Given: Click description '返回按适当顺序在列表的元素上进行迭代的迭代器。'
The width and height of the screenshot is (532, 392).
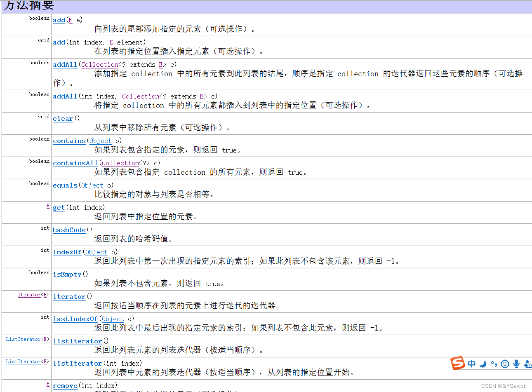Looking at the screenshot, I should [188, 305].
